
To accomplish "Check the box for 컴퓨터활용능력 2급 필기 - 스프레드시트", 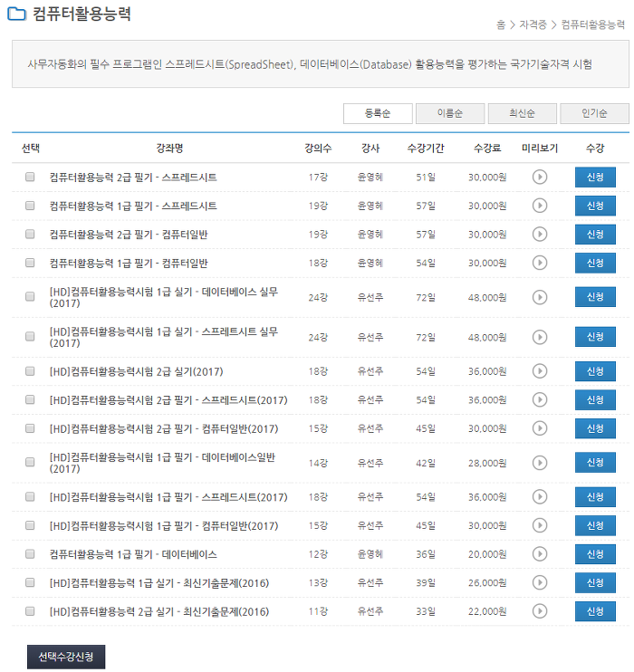I will 30,177.
